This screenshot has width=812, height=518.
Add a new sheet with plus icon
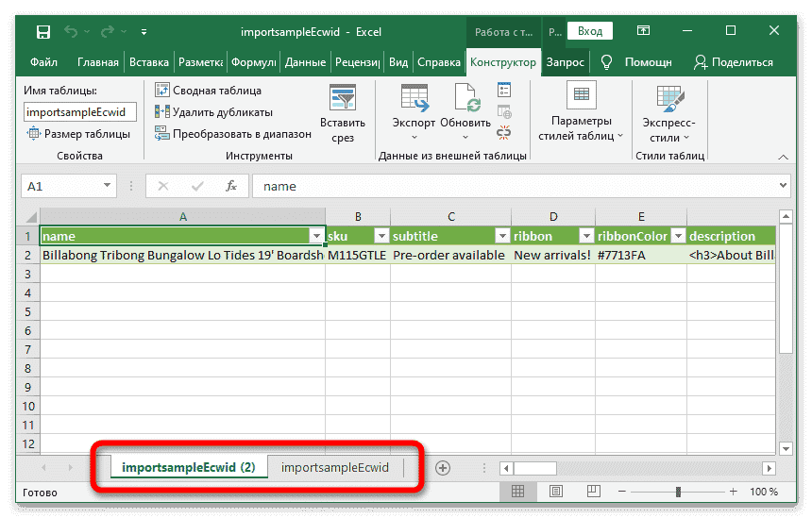(442, 468)
